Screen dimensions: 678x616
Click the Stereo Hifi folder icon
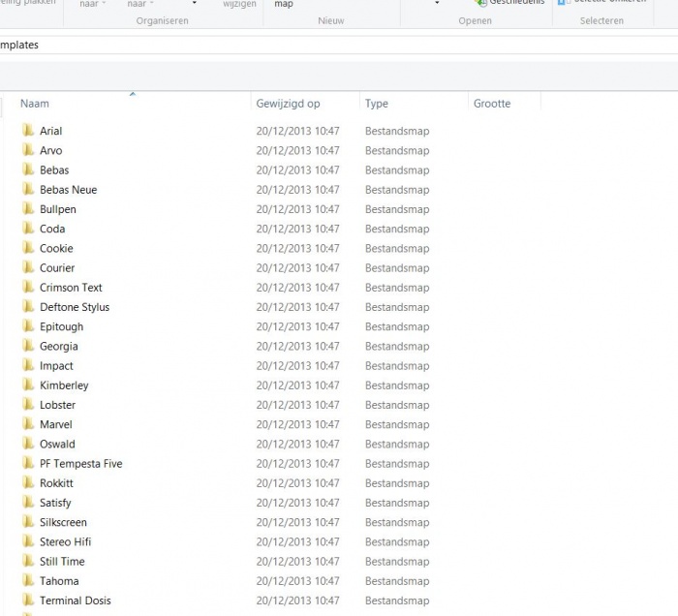(28, 541)
